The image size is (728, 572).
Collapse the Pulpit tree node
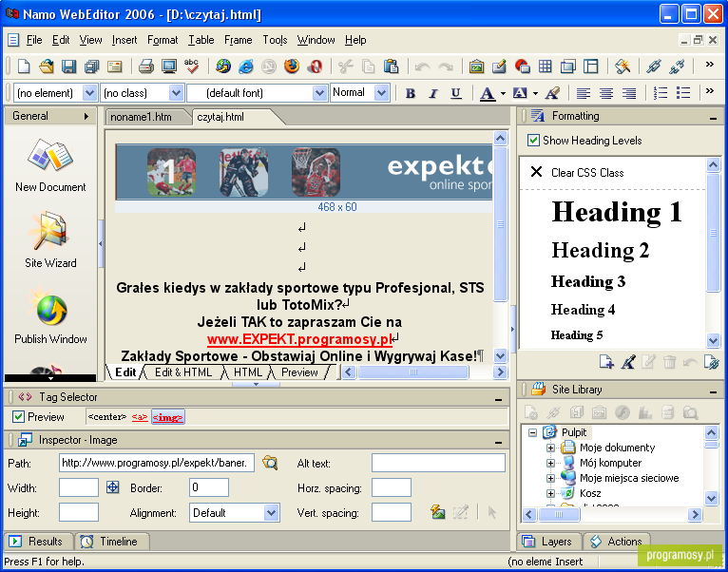(532, 432)
